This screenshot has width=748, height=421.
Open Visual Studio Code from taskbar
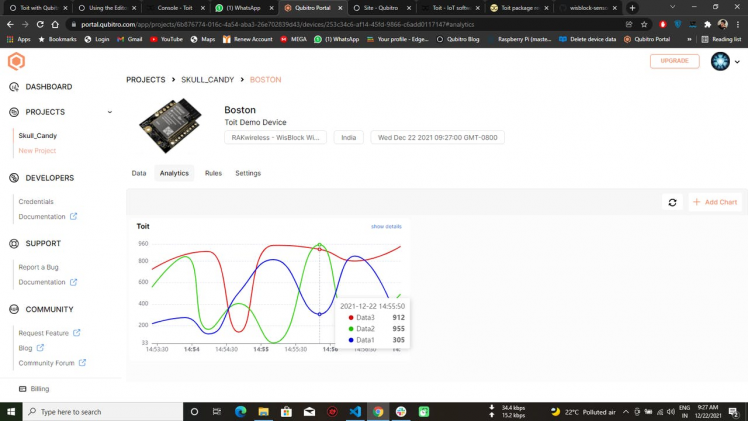tap(355, 411)
